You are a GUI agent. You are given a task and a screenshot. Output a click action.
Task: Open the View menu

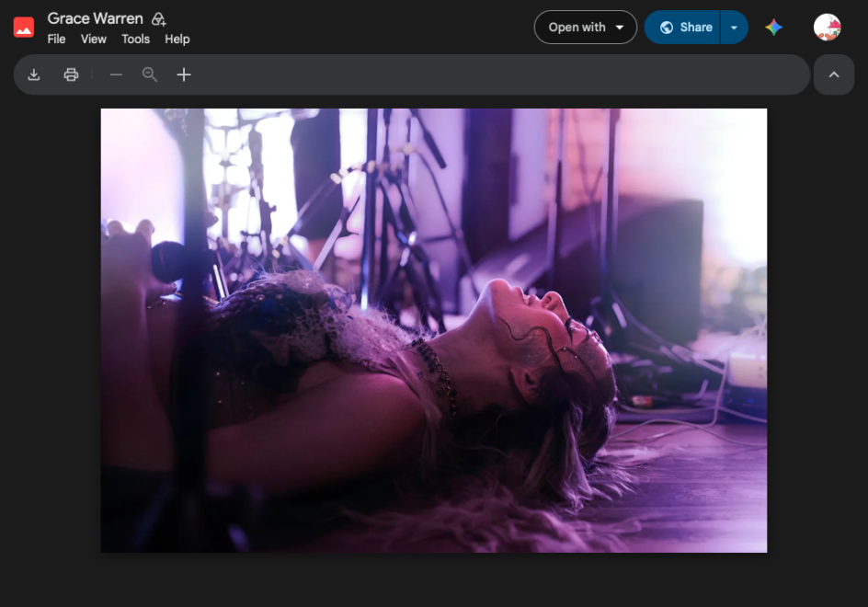tap(94, 40)
